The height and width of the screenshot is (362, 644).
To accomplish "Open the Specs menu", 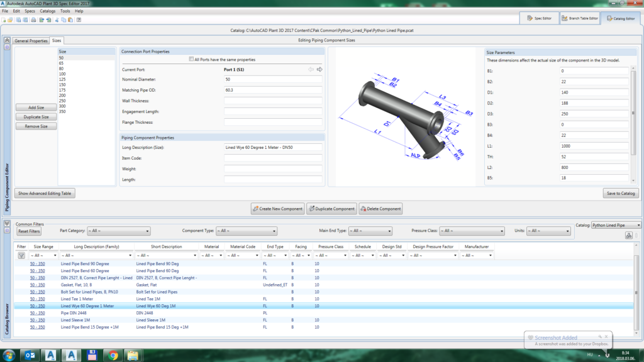I will [x=30, y=11].
